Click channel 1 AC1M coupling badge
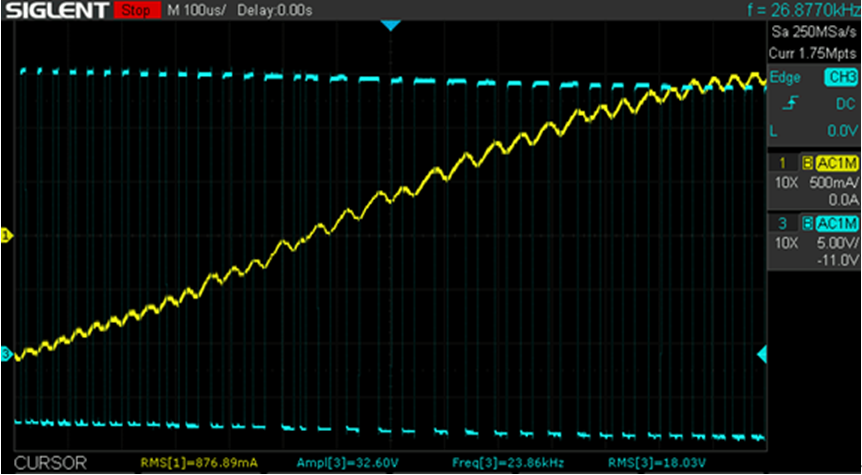This screenshot has width=862, height=475. tap(835, 164)
